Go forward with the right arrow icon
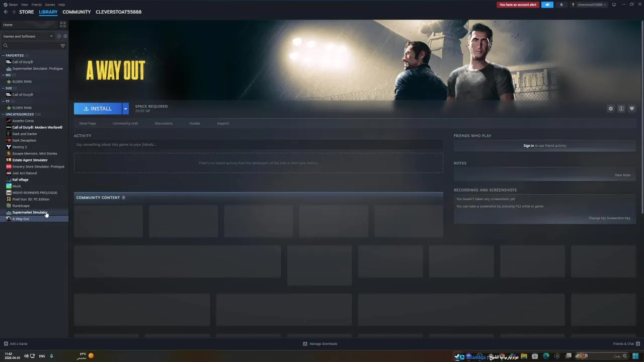This screenshot has height=362, width=644. pos(14,12)
